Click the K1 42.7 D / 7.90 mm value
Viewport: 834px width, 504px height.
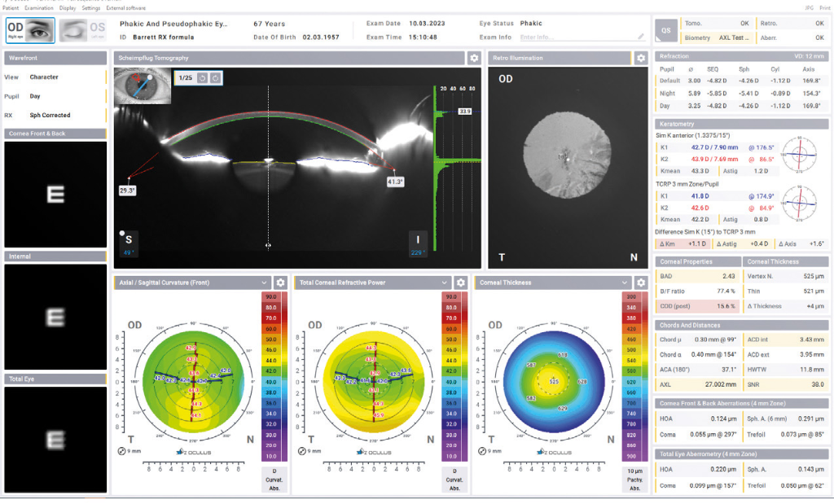click(x=714, y=147)
